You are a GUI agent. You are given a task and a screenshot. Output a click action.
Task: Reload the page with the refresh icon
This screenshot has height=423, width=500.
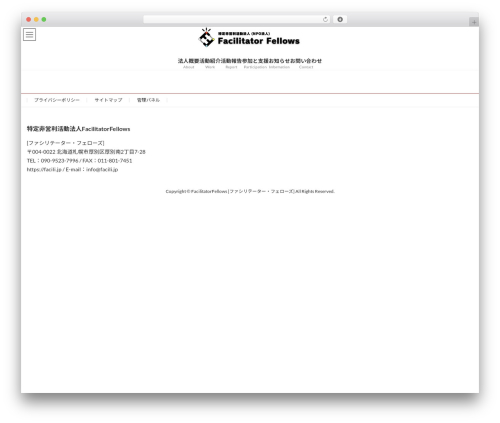coord(325,19)
